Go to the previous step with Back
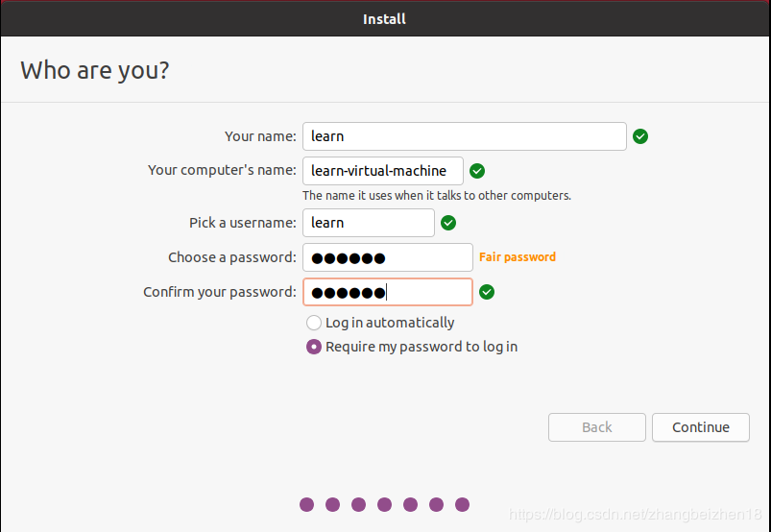This screenshot has height=532, width=771. pyautogui.click(x=596, y=427)
